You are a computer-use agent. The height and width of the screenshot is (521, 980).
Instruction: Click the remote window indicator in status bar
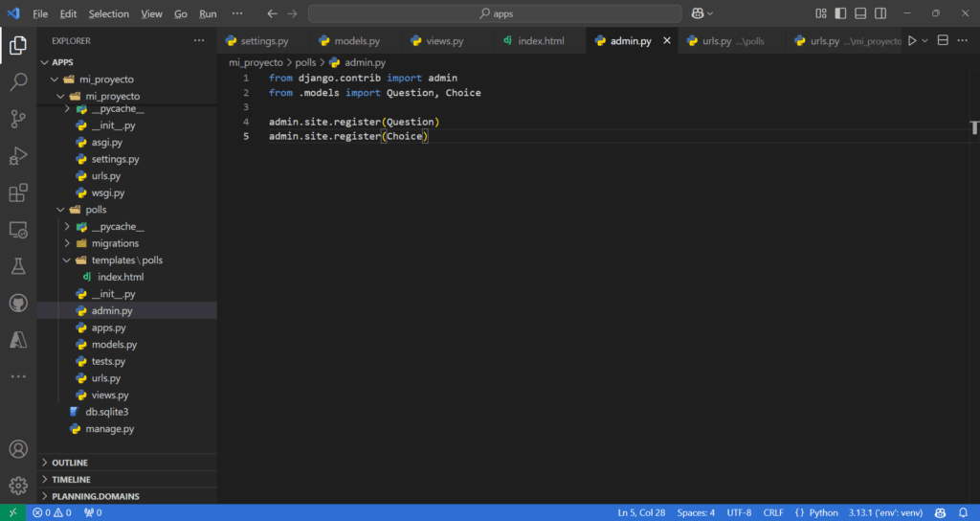coord(12,513)
